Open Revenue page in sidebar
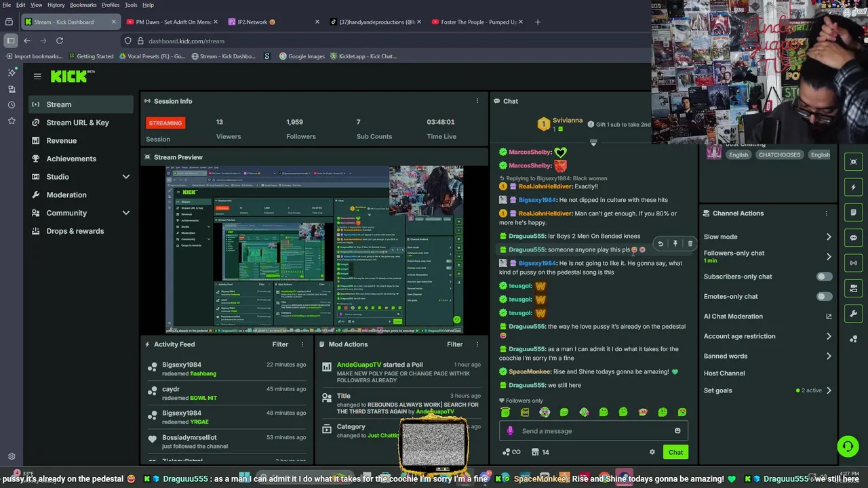This screenshot has width=868, height=488. click(81, 141)
